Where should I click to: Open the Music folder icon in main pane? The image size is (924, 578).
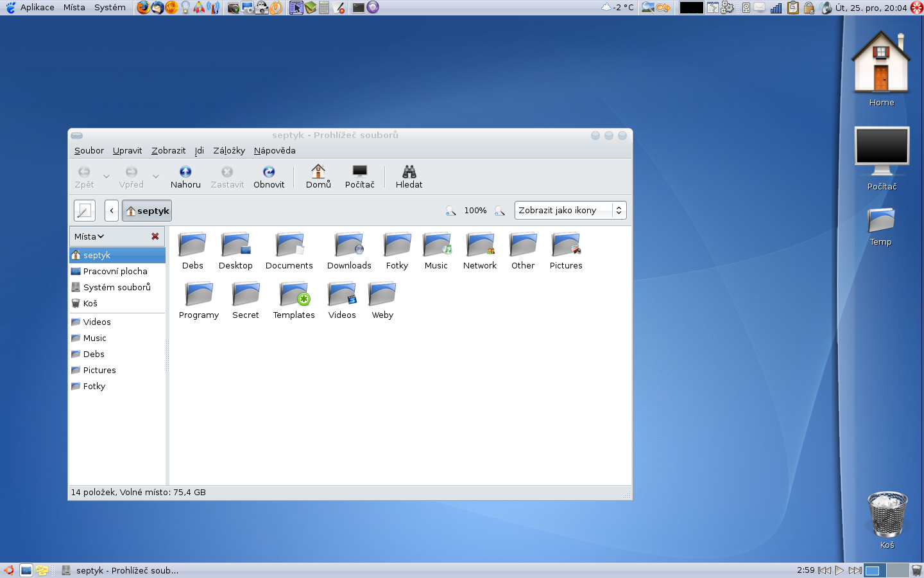pos(436,245)
